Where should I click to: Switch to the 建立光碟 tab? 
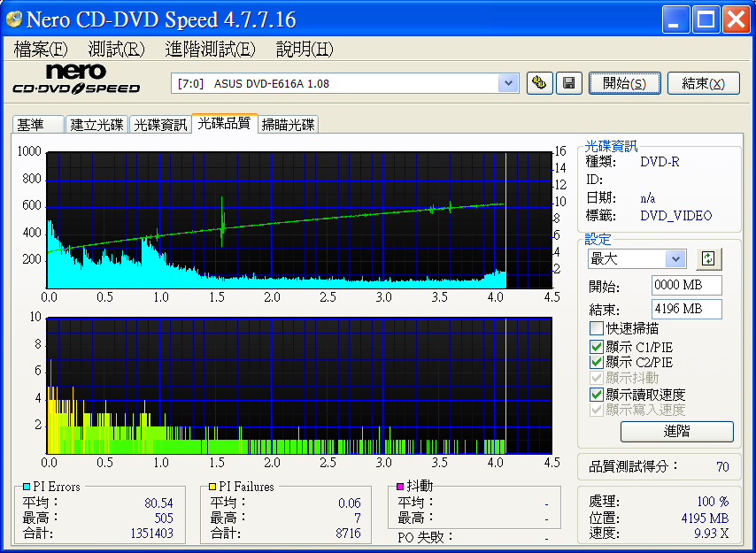[96, 124]
